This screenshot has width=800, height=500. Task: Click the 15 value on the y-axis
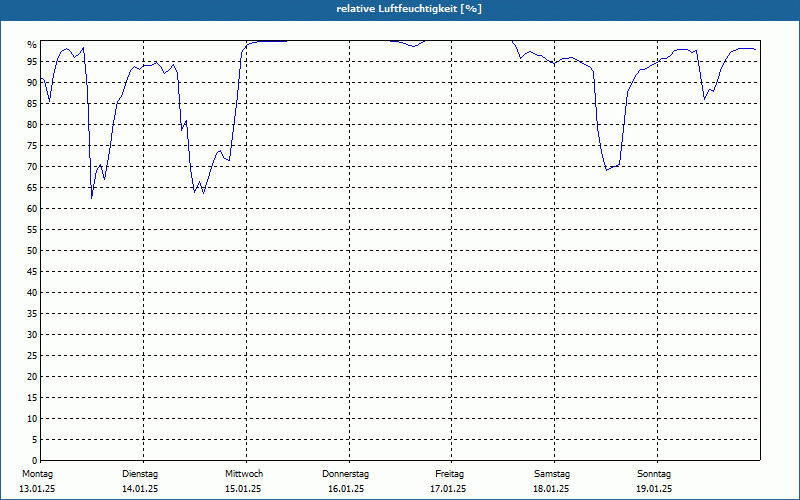pyautogui.click(x=32, y=397)
